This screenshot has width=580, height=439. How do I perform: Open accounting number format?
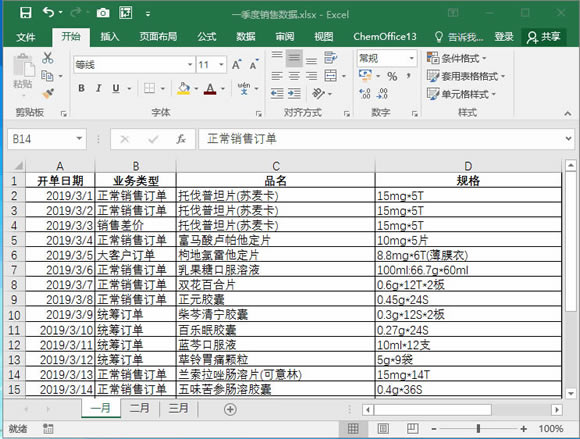click(x=365, y=75)
